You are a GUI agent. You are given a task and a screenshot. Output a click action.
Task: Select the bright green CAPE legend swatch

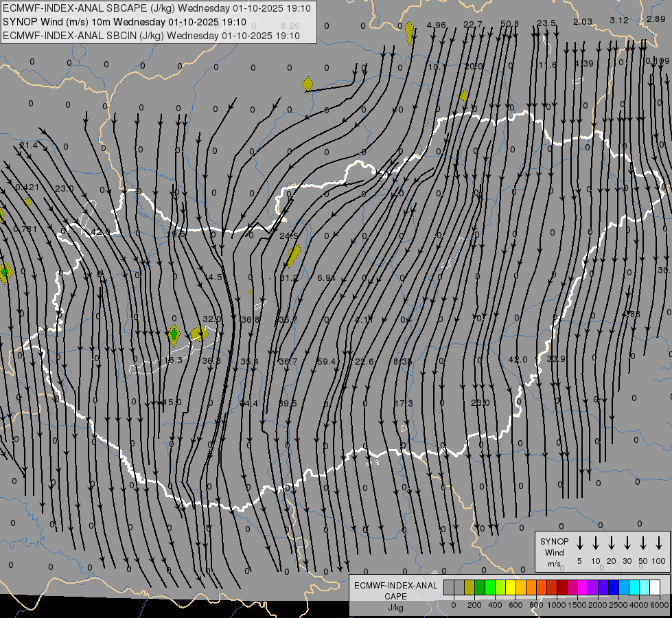[x=490, y=588]
